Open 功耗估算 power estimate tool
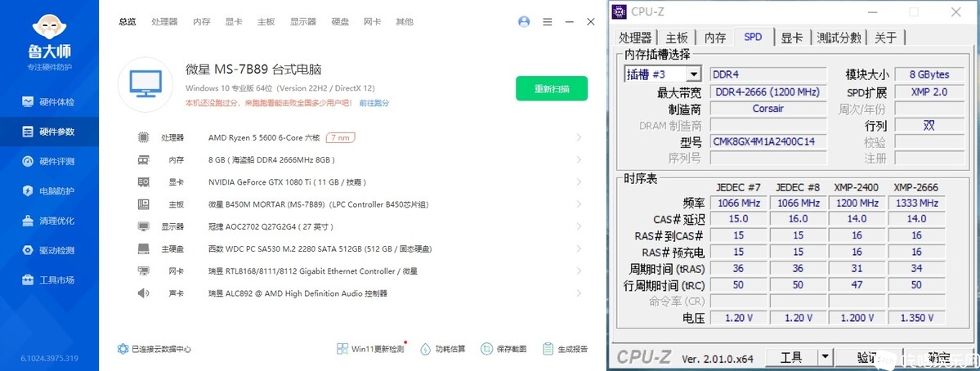This screenshot has width=980, height=371. pos(442,349)
